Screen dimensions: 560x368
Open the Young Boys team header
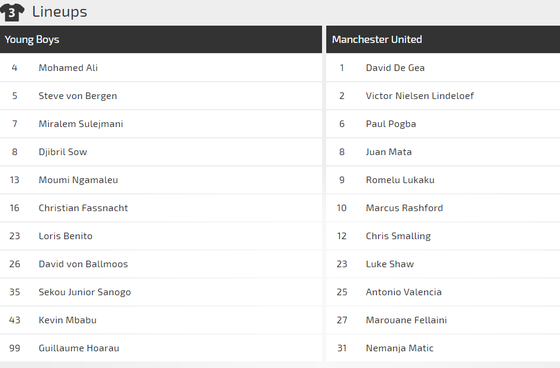coord(161,39)
